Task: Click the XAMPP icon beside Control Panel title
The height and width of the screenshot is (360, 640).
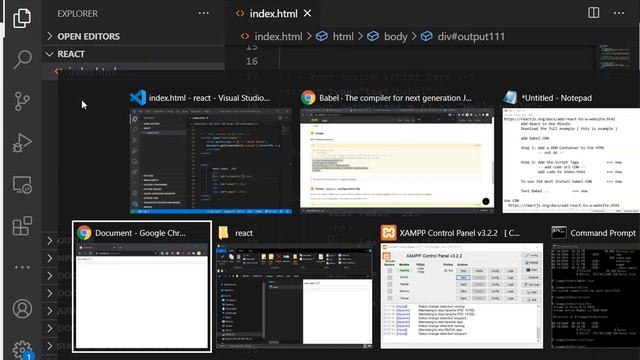Action: pos(389,233)
